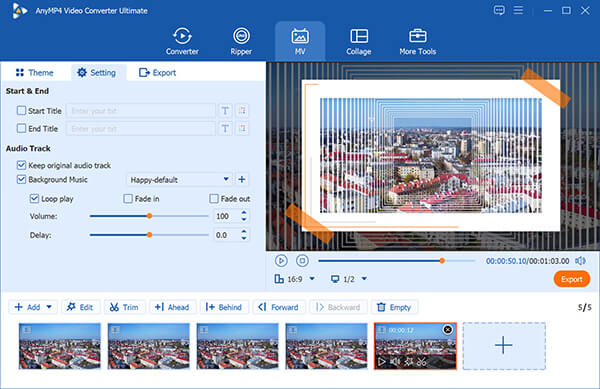Open the 16:9 aspect ratio dropdown
The height and width of the screenshot is (389, 600).
pos(295,279)
